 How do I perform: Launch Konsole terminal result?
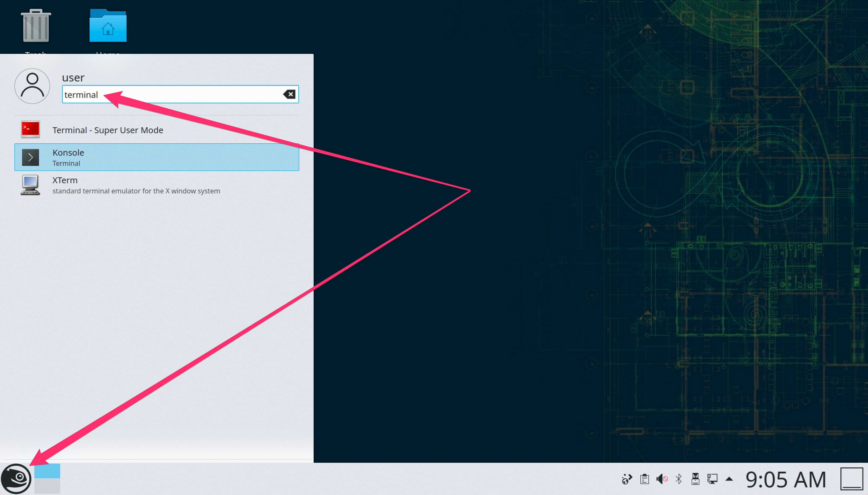[157, 157]
